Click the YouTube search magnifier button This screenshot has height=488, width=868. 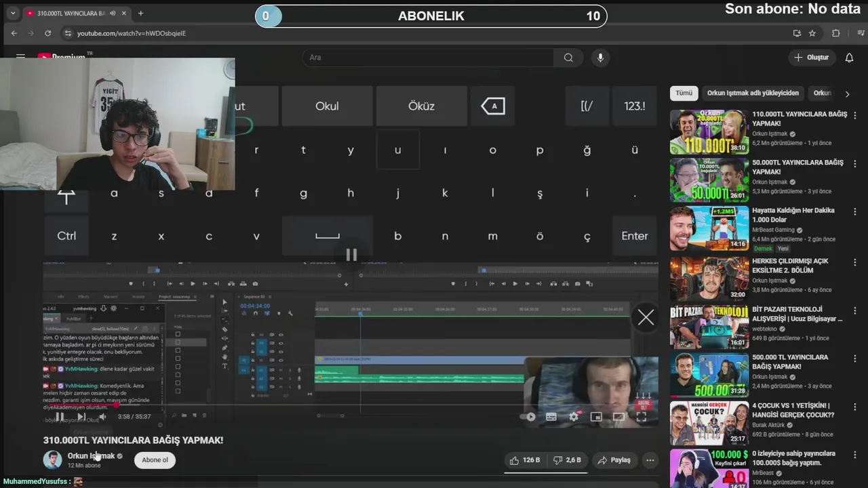[568, 58]
